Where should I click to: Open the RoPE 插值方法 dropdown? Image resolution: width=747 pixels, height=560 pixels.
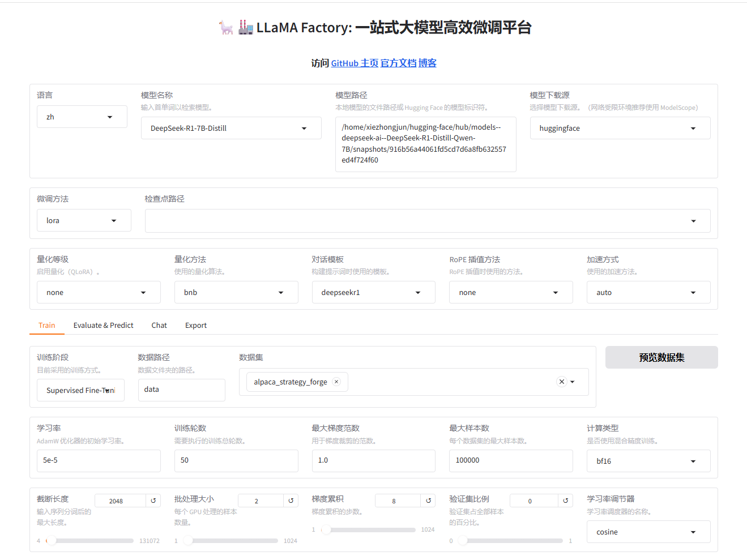click(511, 292)
